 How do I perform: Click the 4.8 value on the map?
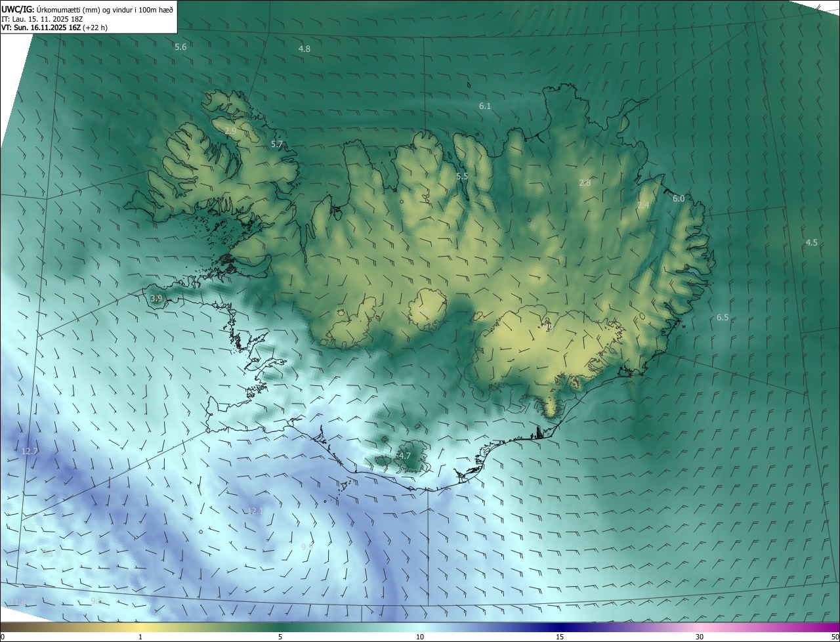tap(304, 49)
